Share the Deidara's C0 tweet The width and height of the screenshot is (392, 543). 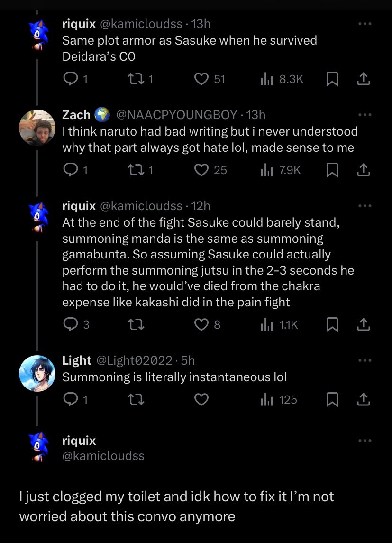click(363, 79)
